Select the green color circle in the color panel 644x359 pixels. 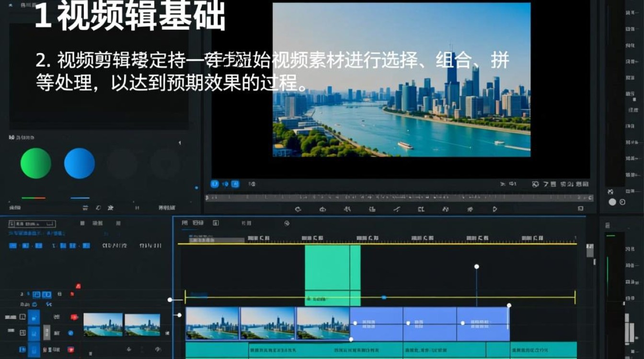click(x=36, y=163)
